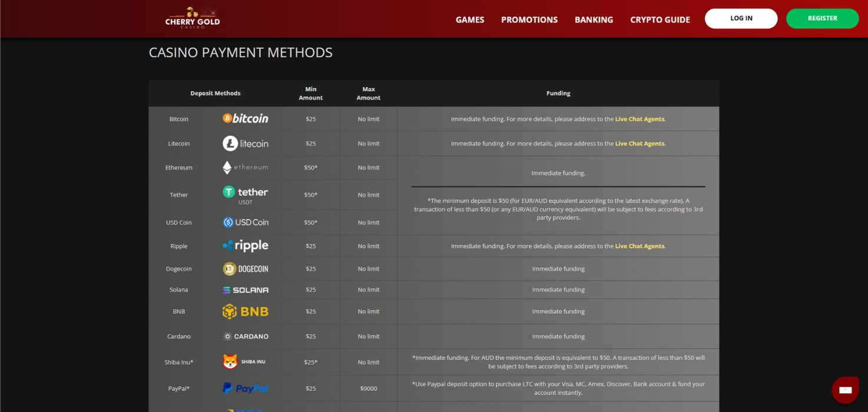Open Live Chat Agents link in Litecoin row
Image resolution: width=868 pixels, height=412 pixels.
coord(640,144)
